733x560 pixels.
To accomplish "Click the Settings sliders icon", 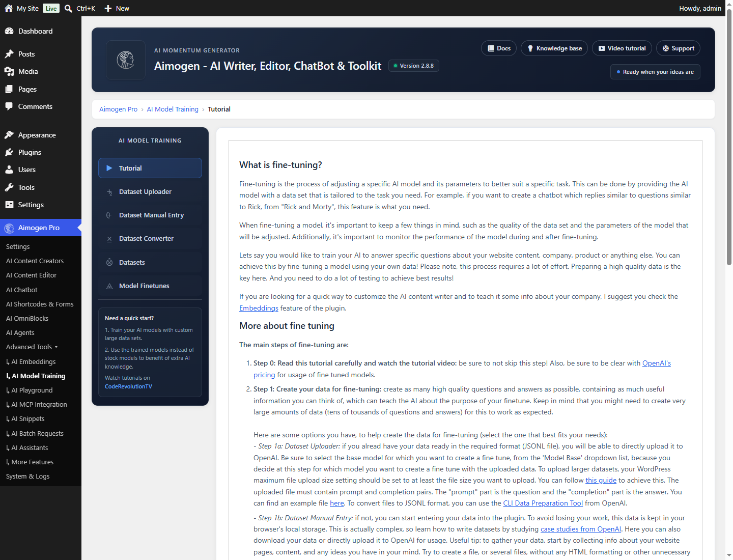I will click(9, 205).
